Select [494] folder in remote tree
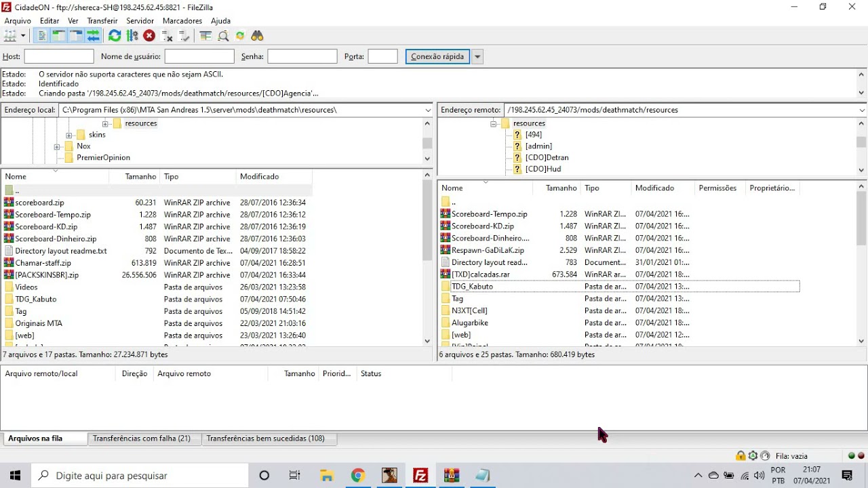The width and height of the screenshot is (868, 488). coord(533,135)
